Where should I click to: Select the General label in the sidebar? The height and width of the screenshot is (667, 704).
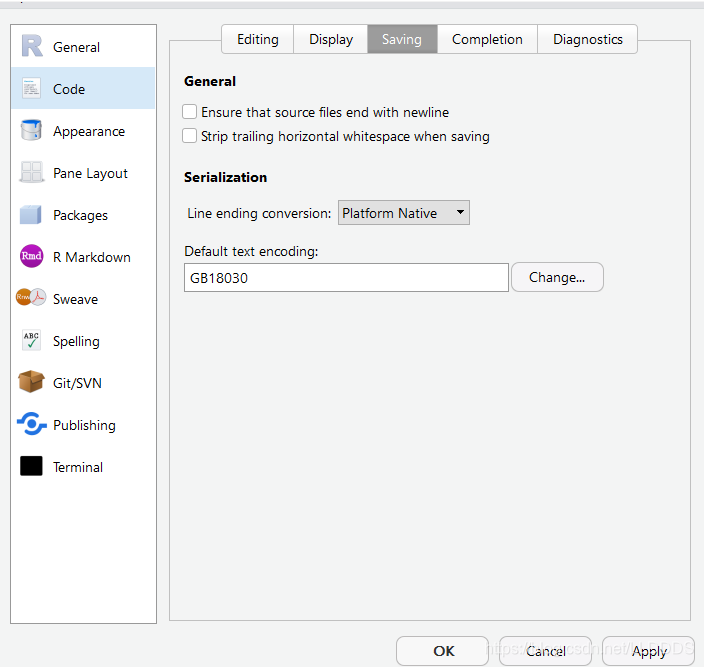point(76,47)
